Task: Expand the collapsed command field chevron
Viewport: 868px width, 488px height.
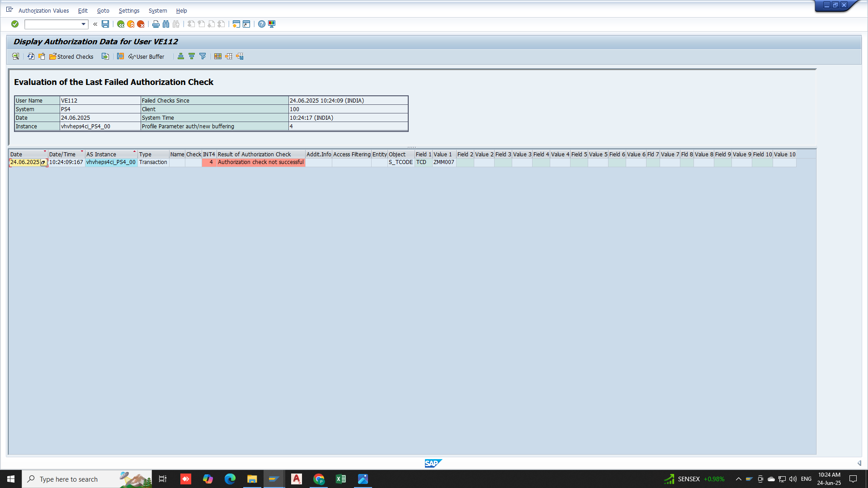Action: click(x=95, y=24)
